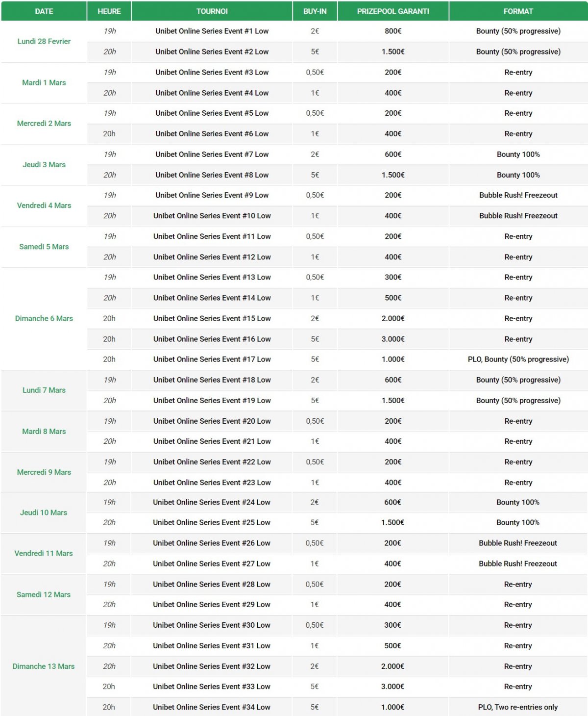Screen dimensions: 588x716
Task: Click the PLO, Bounty (50% progressive) format cell
Action: coord(518,359)
